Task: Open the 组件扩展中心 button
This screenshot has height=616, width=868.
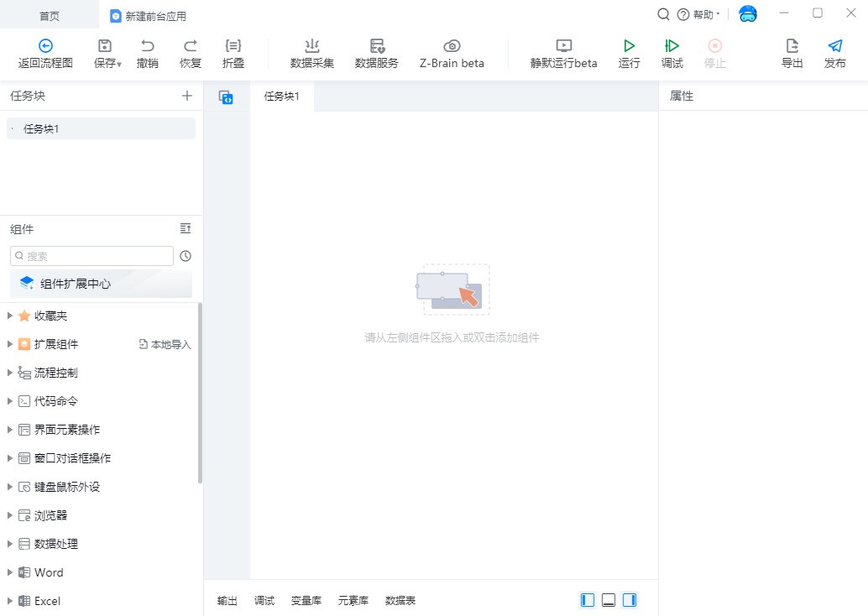Action: click(102, 284)
